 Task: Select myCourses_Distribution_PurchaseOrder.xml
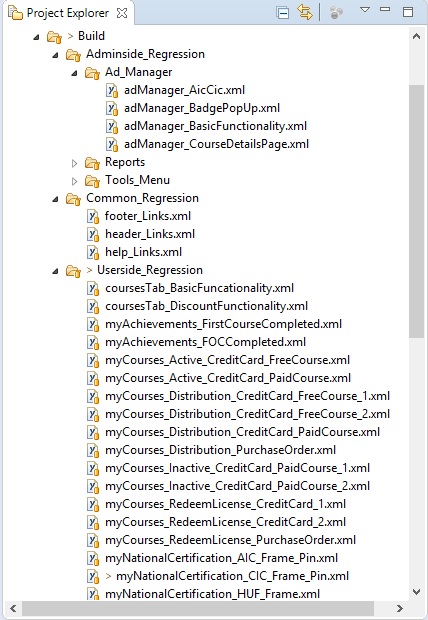pos(220,450)
